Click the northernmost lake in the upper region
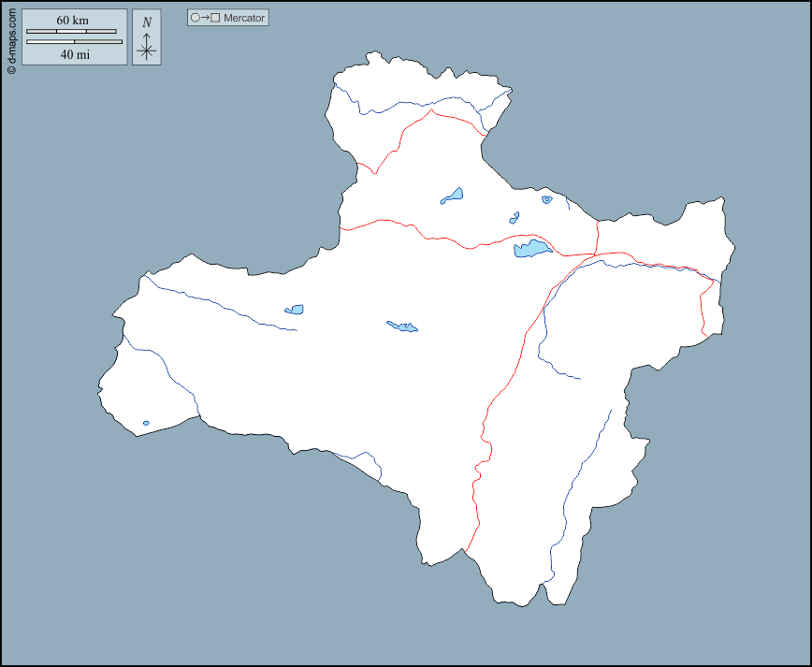Image resolution: width=812 pixels, height=667 pixels. [453, 196]
